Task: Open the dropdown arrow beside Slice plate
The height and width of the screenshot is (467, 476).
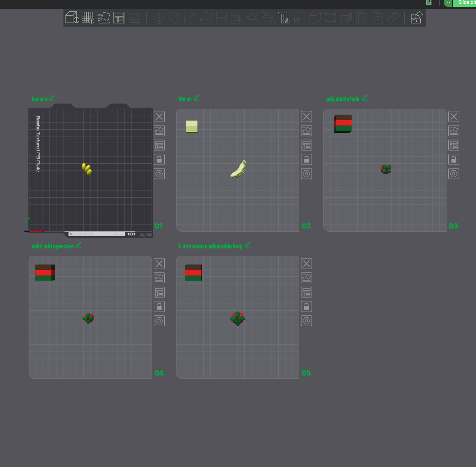Action: point(448,3)
